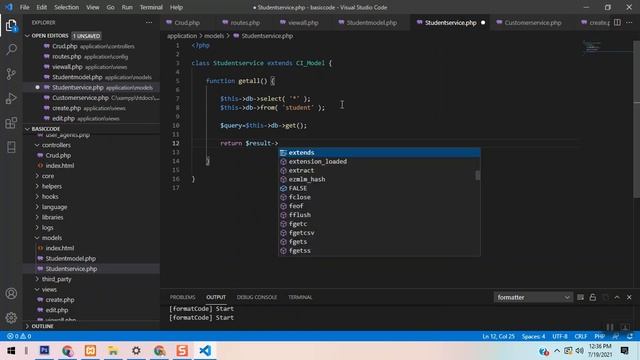This screenshot has width=640, height=360.
Task: Switch to the Debug Console tab
Action: 257,297
